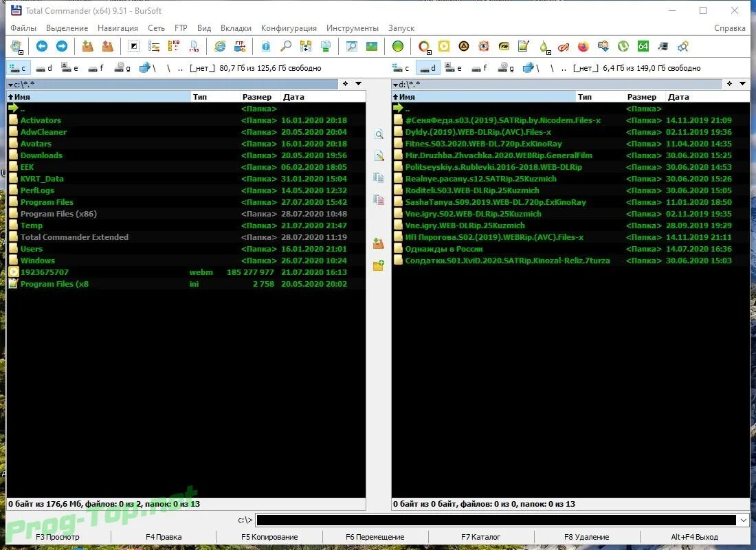The height and width of the screenshot is (550, 756).
Task: Click the magnifying glass Search icon
Action: pyautogui.click(x=286, y=46)
